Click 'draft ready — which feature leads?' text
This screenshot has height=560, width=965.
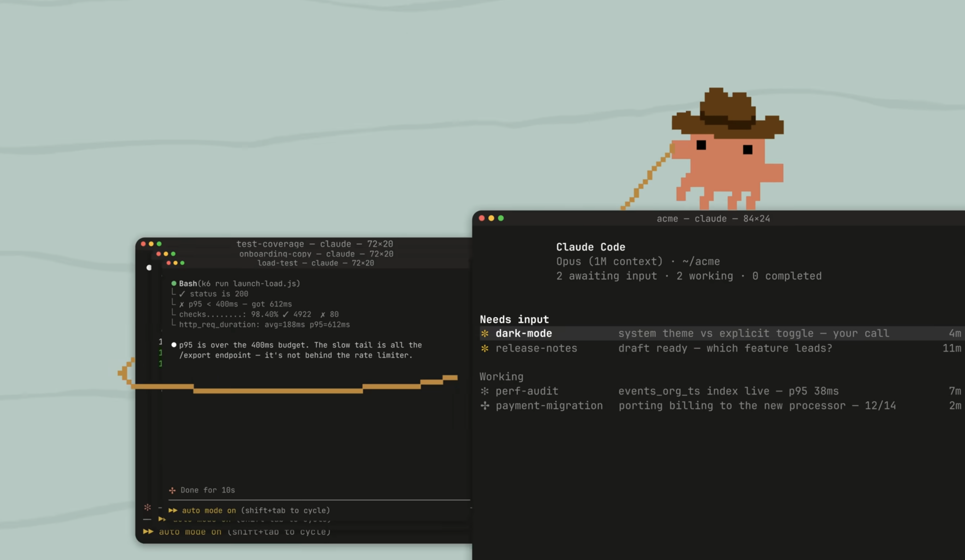(x=725, y=348)
